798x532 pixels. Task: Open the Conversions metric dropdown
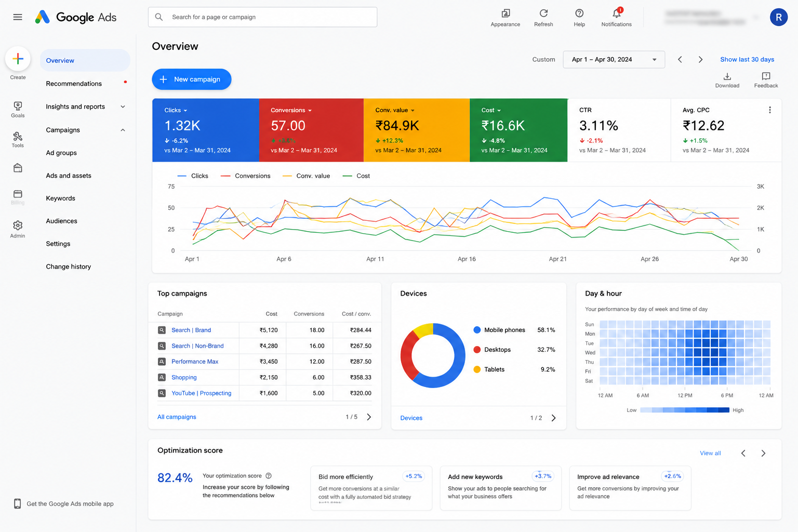291,110
